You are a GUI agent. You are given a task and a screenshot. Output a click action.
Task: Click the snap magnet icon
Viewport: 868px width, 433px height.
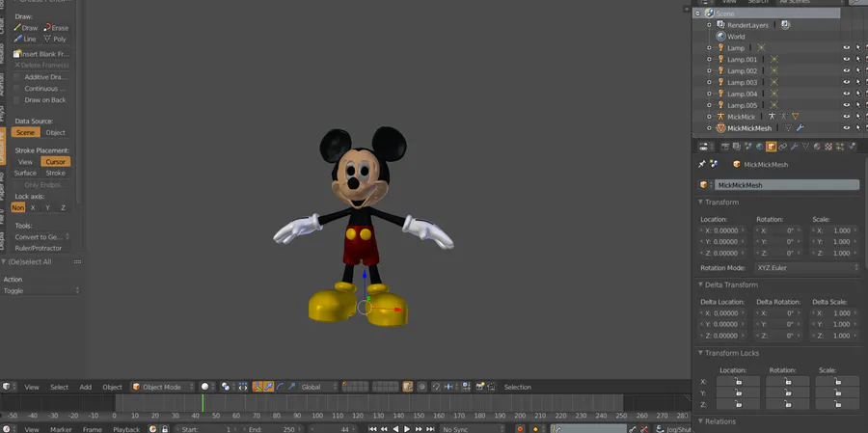click(x=436, y=387)
